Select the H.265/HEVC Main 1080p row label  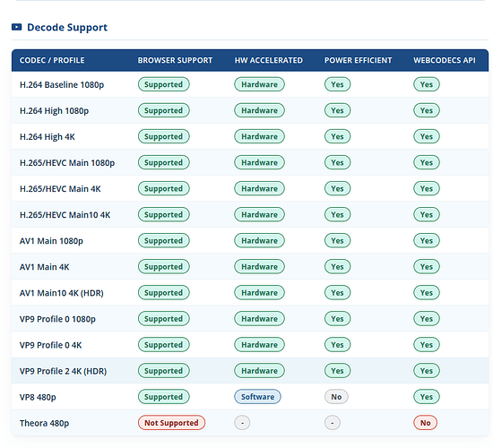tap(67, 163)
